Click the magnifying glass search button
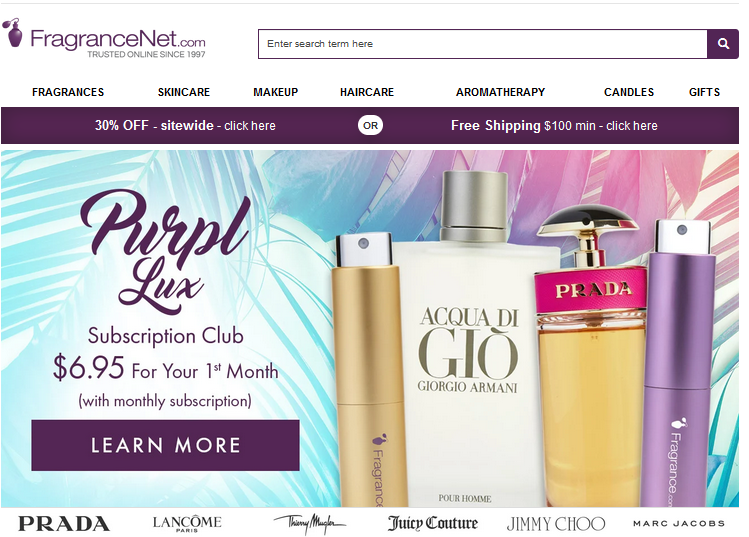749x537 pixels. tap(723, 44)
